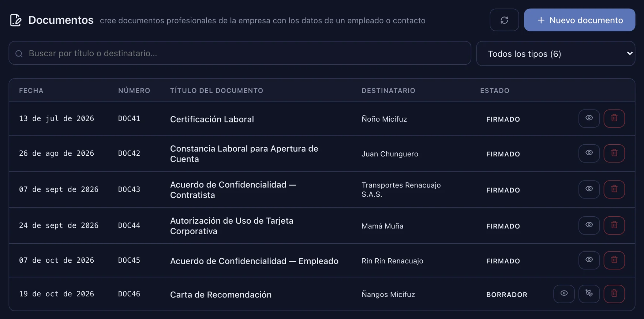
Task: Click document number DOC46
Action: pos(129,294)
